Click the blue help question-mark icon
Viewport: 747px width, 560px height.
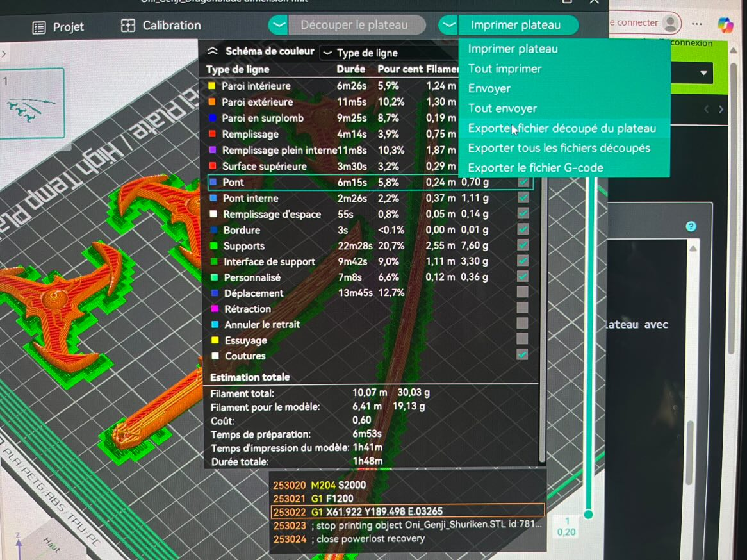(x=691, y=226)
